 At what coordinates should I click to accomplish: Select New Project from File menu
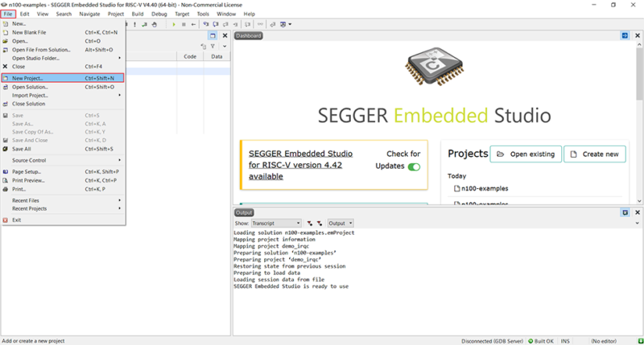28,78
